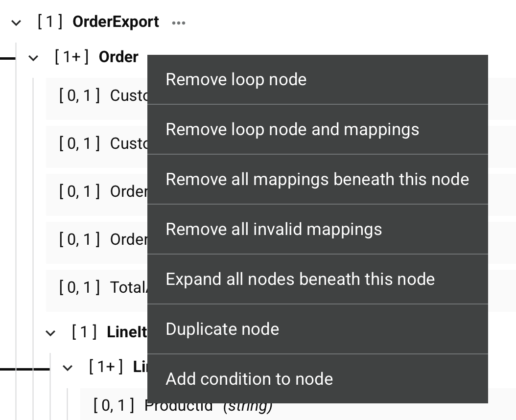
Task: Collapse the Order node
Action: pos(33,57)
